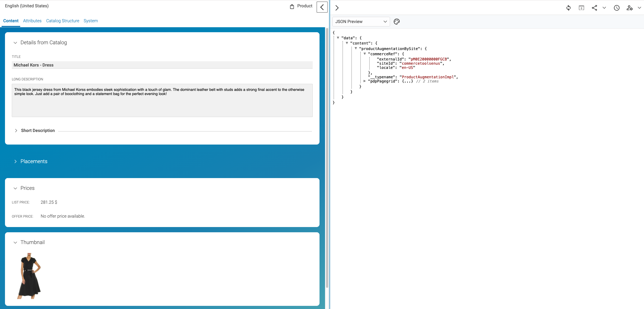
Task: Share the current preview
Action: (594, 8)
